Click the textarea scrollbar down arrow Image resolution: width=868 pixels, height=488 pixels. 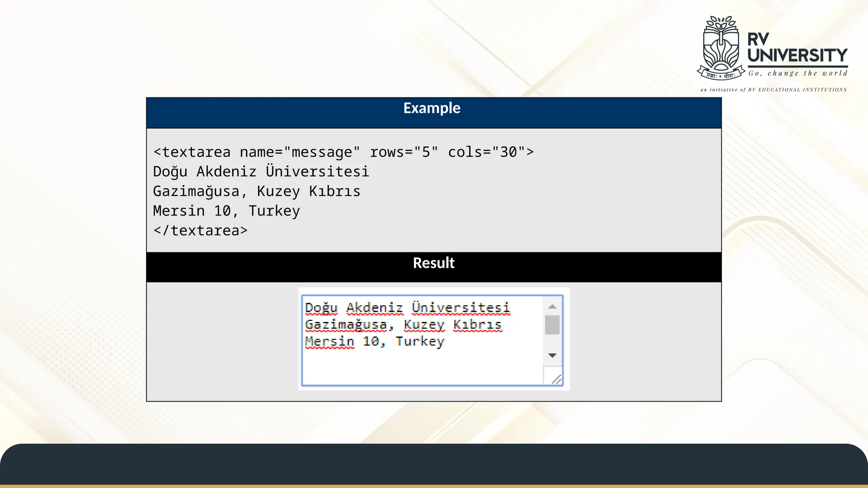pyautogui.click(x=552, y=355)
